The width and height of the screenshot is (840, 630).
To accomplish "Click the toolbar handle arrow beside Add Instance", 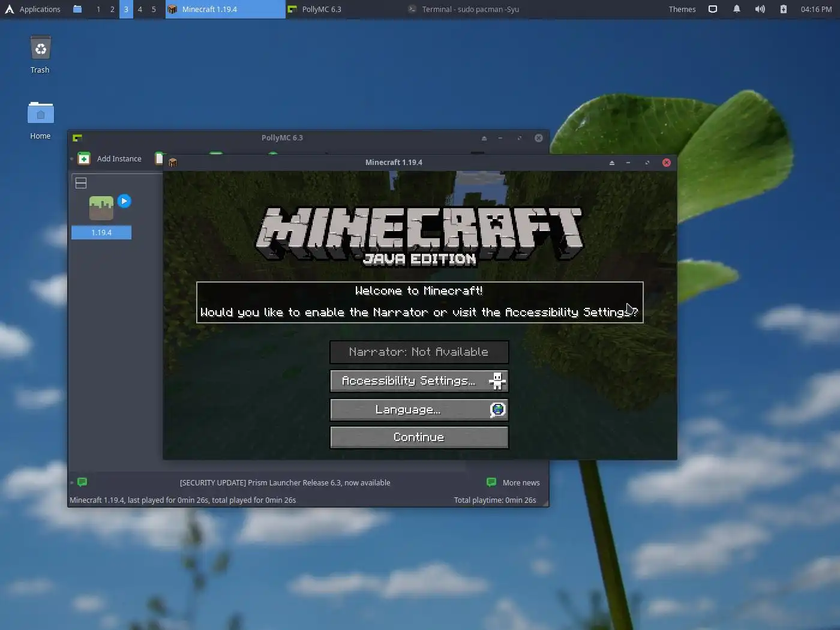I will coord(71,158).
